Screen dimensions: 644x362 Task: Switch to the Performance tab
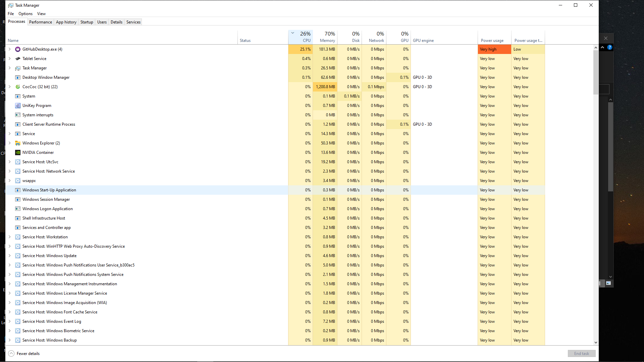pos(41,22)
